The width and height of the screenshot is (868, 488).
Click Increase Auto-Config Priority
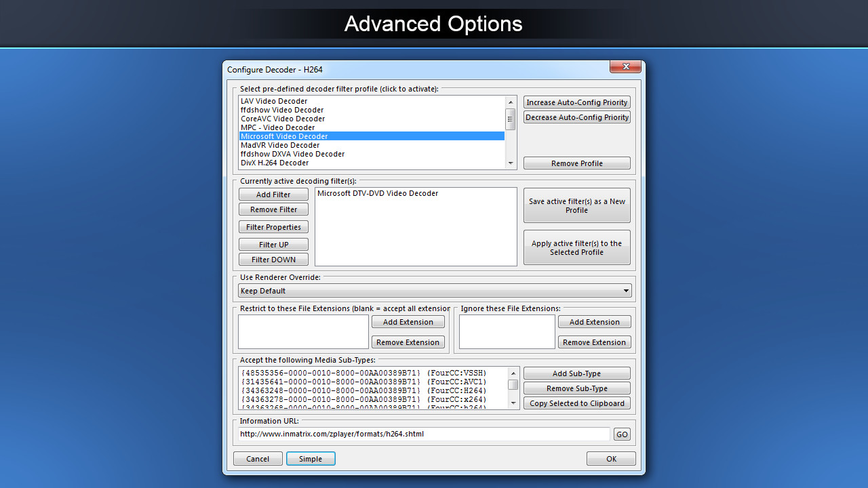pyautogui.click(x=576, y=102)
